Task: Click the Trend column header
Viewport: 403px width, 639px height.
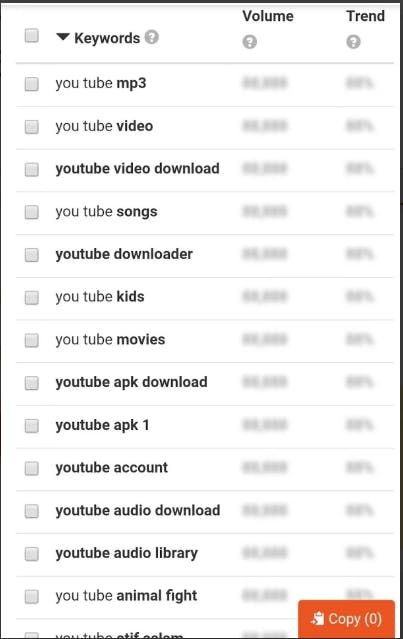Action: 366,16
